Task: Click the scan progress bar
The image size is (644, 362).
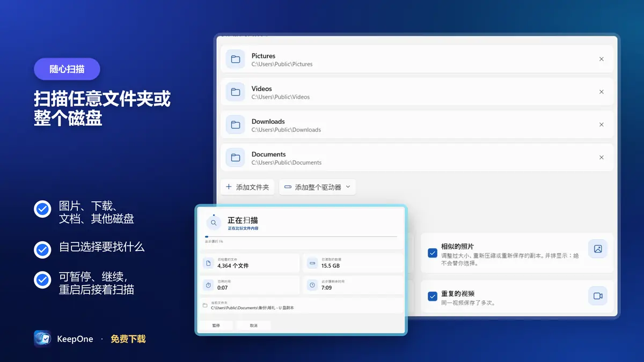Action: [x=301, y=237]
